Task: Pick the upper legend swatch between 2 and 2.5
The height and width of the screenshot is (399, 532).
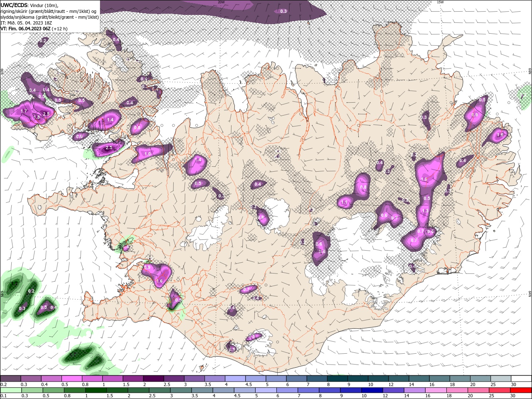Action: pyautogui.click(x=153, y=379)
